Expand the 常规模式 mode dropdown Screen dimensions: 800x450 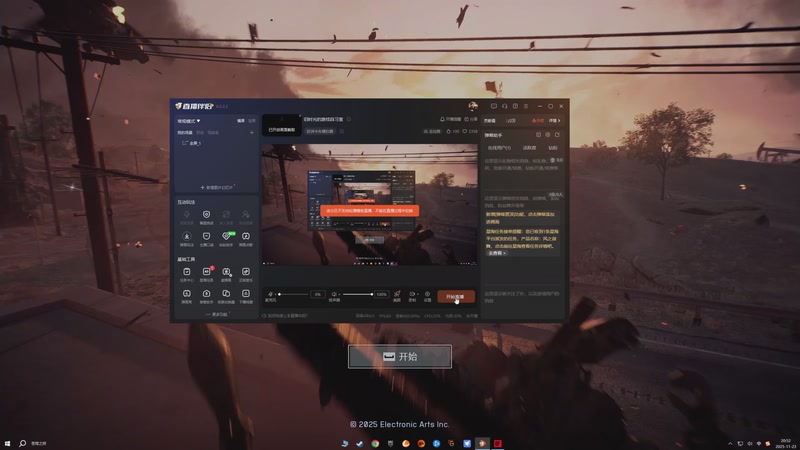pyautogui.click(x=189, y=121)
